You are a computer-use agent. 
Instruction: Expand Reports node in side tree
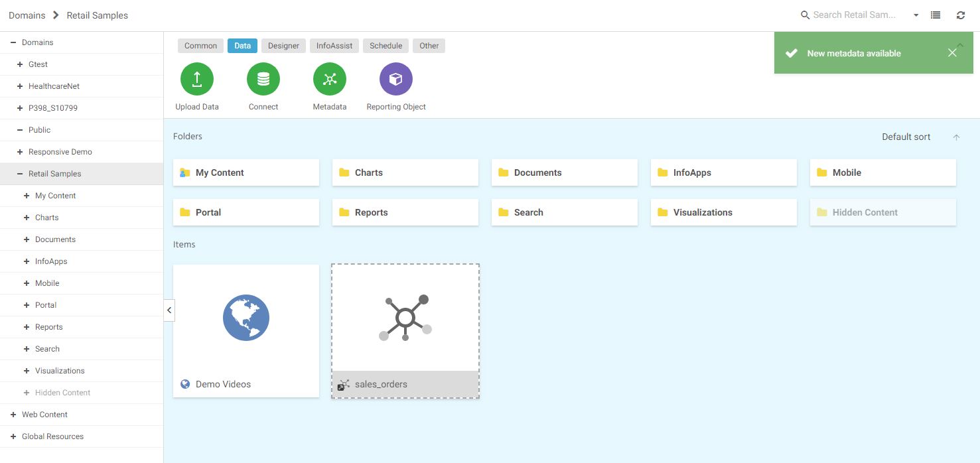coord(27,327)
